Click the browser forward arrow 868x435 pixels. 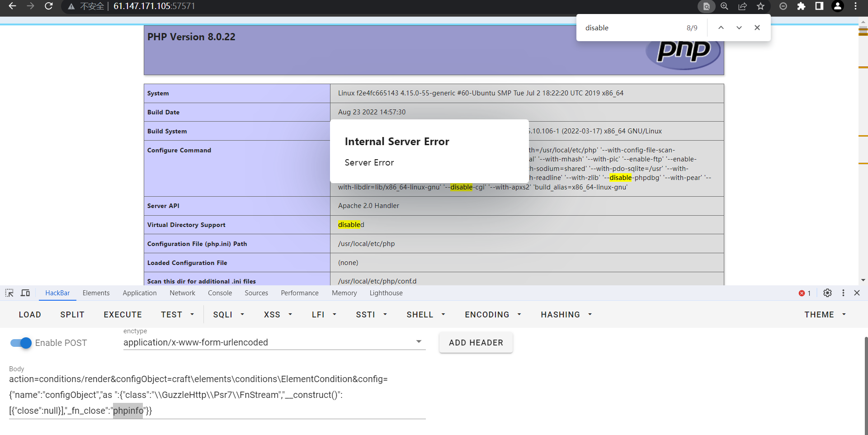[30, 6]
